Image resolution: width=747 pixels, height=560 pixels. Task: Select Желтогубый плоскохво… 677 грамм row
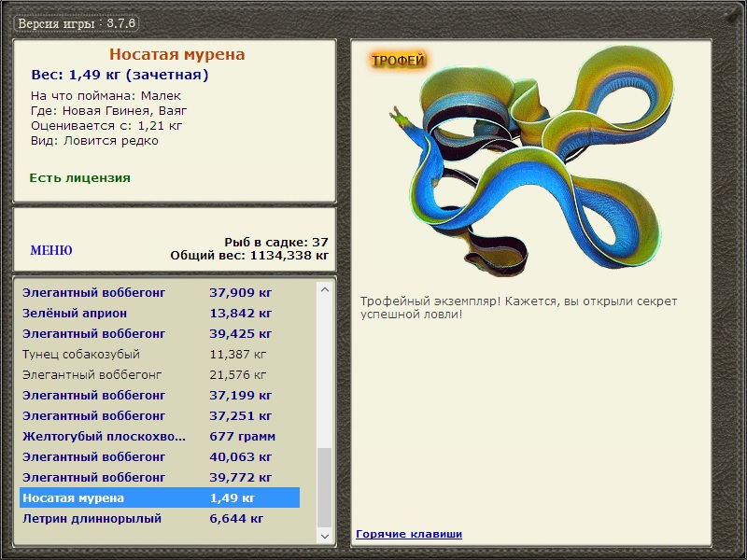[160, 436]
